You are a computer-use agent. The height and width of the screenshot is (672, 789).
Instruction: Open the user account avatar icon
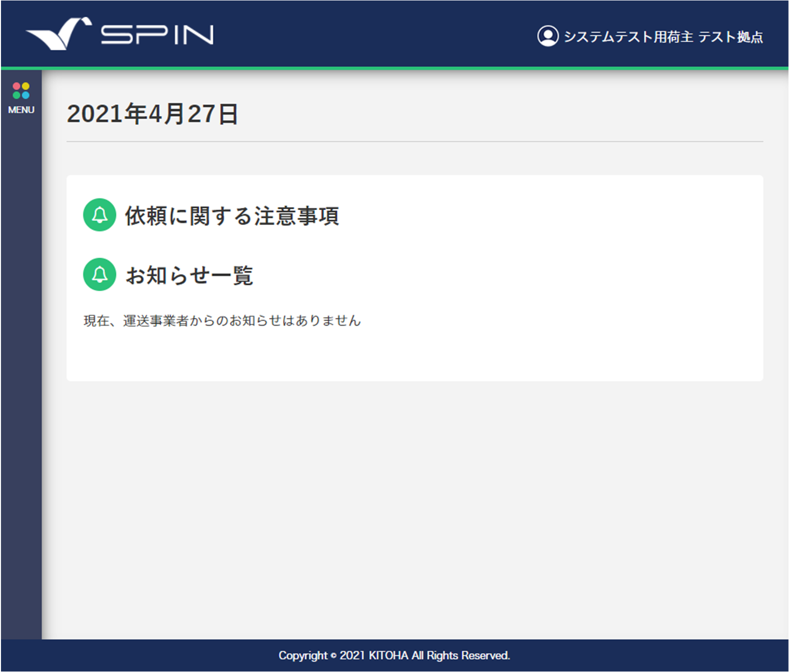pos(548,36)
